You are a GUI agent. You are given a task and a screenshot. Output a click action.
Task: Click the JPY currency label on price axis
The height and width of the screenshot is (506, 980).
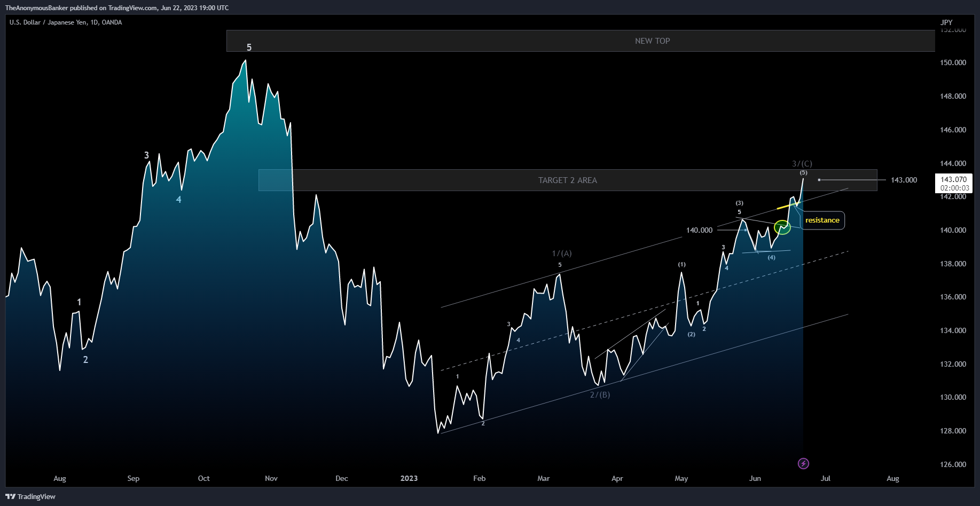pyautogui.click(x=946, y=22)
